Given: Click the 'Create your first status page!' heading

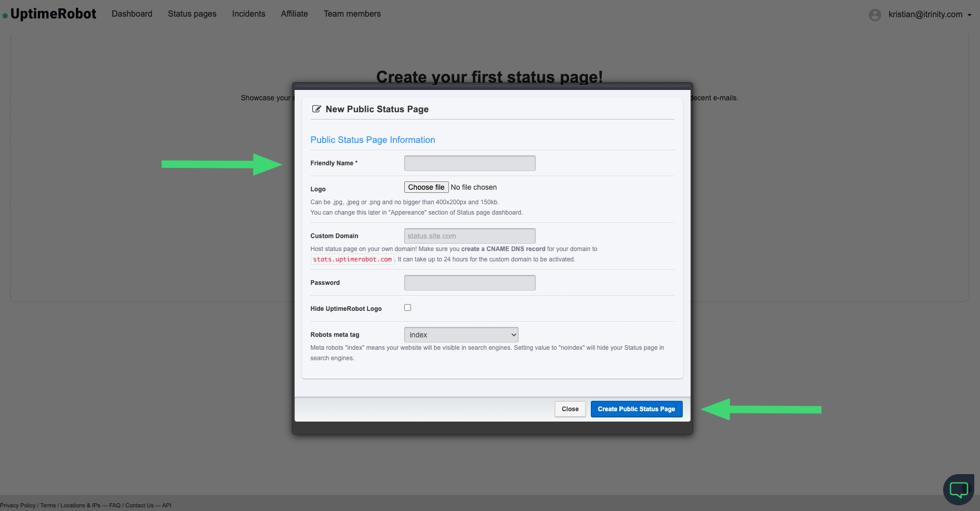Looking at the screenshot, I should tap(489, 76).
